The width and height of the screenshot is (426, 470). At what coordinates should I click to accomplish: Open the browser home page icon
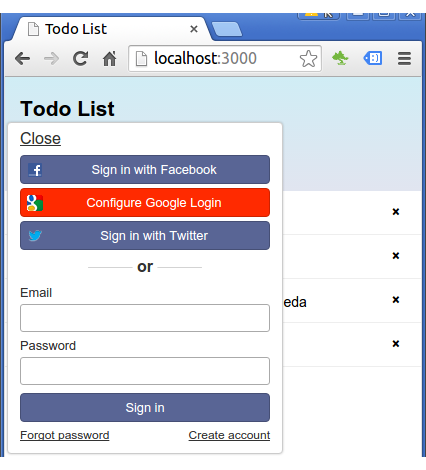109,59
